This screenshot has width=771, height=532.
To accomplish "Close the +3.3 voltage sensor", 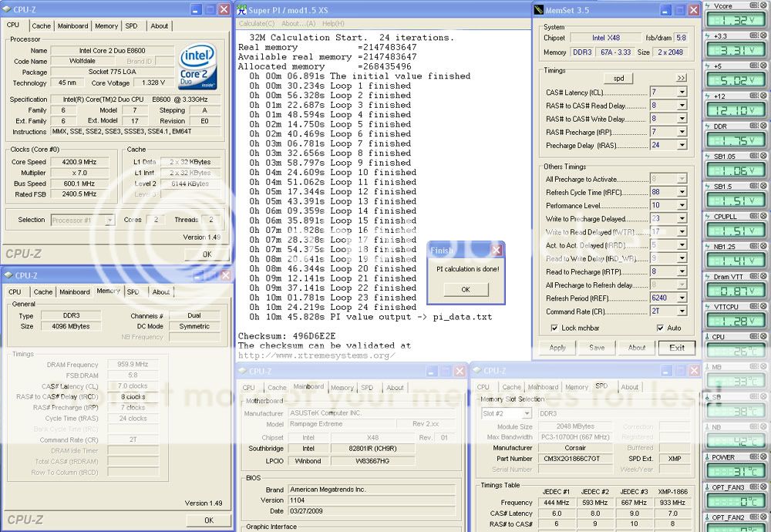I will [x=763, y=35].
